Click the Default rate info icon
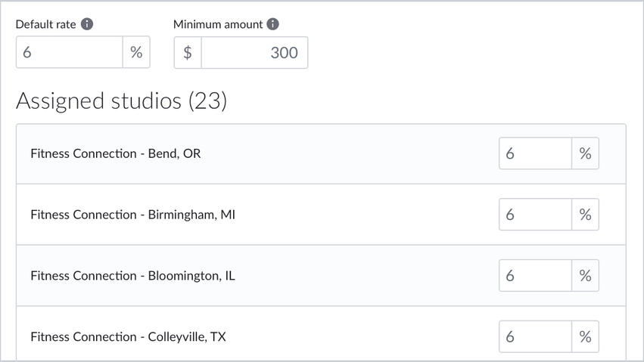 (87, 24)
